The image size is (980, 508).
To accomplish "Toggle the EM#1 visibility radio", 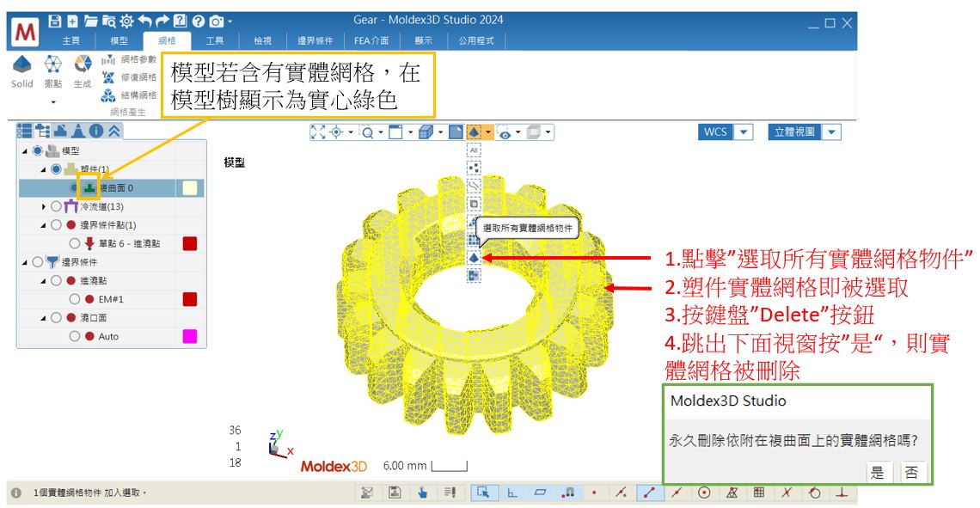I will [x=75, y=299].
